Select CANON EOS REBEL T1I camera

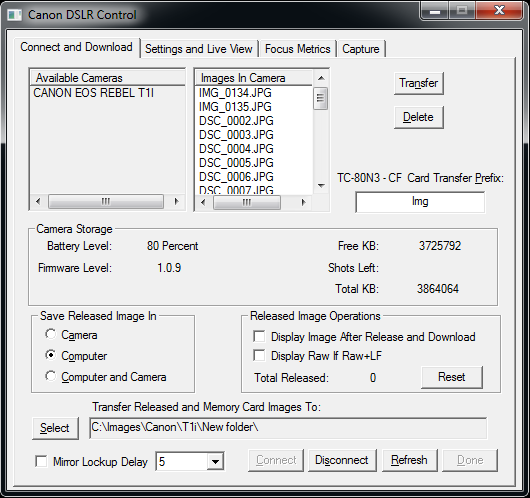(x=93, y=93)
